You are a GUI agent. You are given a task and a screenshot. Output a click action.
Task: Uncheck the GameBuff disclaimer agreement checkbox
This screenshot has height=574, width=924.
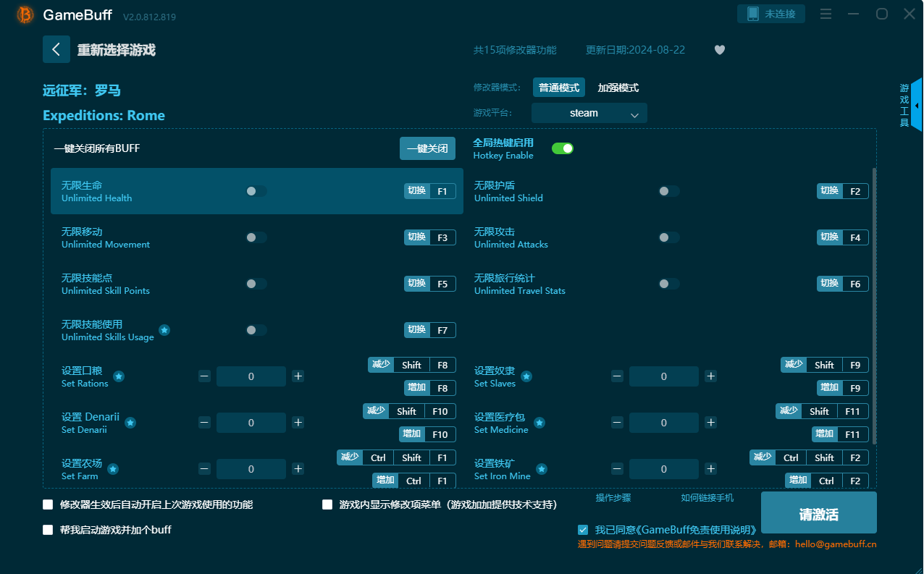[x=583, y=530]
